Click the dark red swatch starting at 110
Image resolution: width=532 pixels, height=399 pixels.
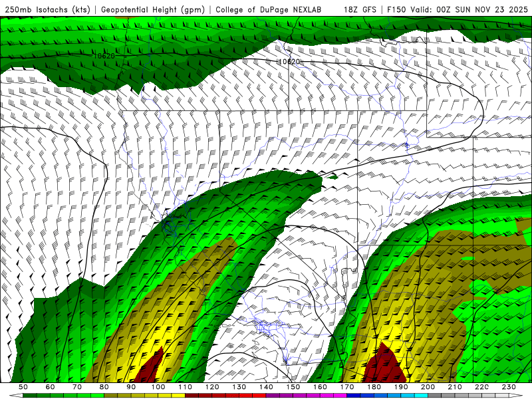[x=192, y=396]
